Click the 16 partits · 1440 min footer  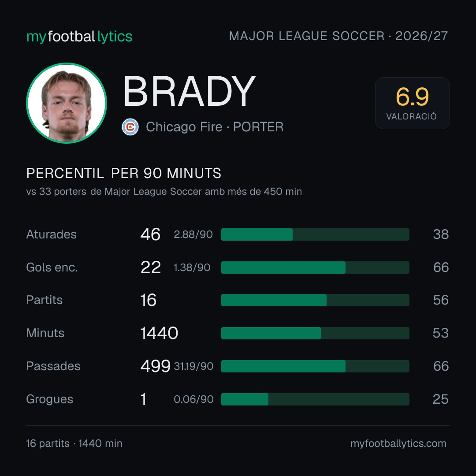pyautogui.click(x=74, y=443)
